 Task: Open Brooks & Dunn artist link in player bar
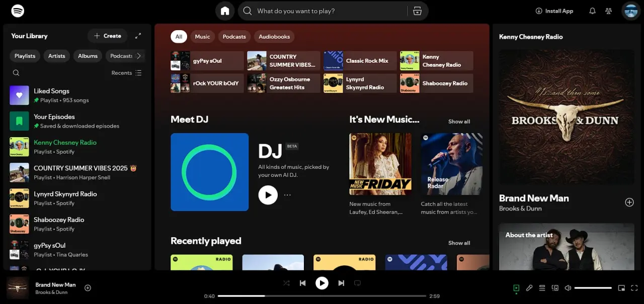[x=51, y=292]
